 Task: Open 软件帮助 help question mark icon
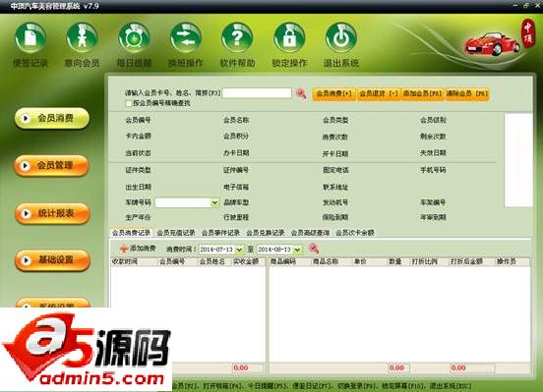point(237,38)
